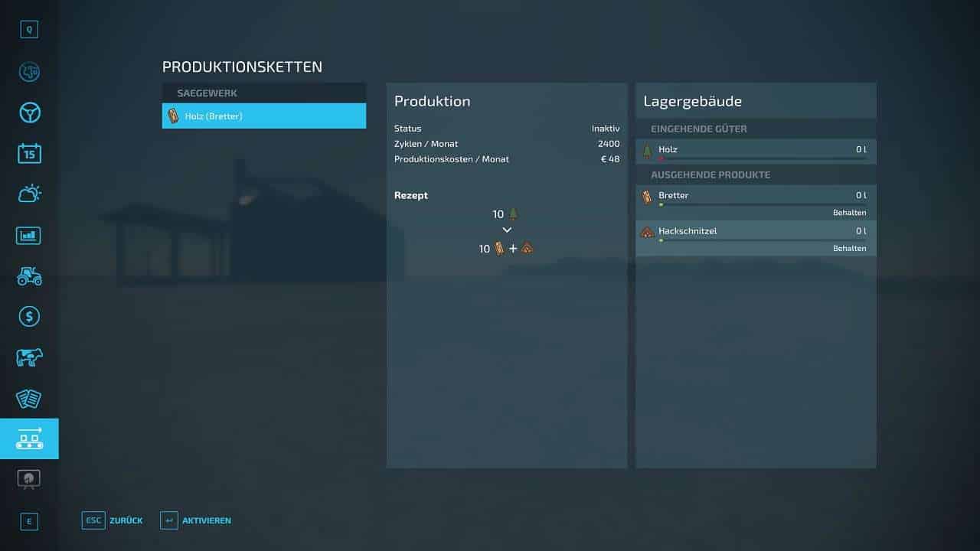Select the production chains conveyor tab
The height and width of the screenshot is (551, 980).
point(29,439)
